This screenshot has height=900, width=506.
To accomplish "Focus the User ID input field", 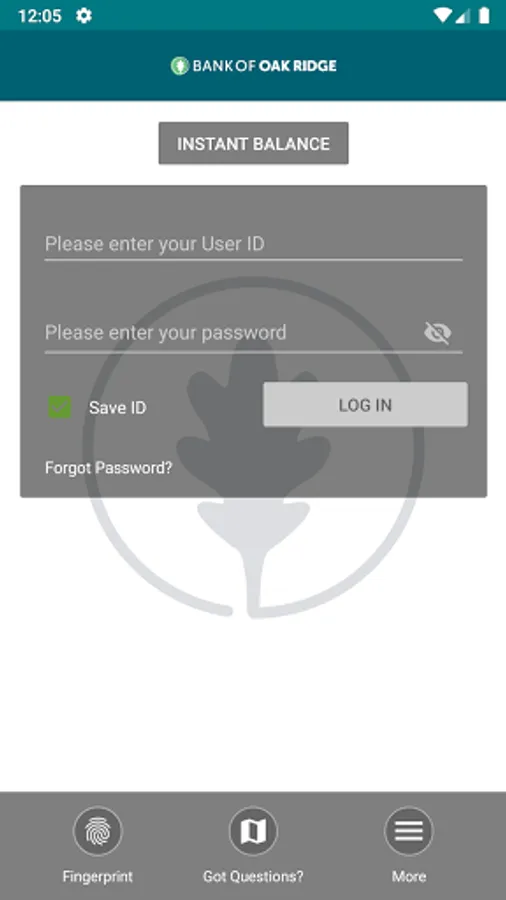I will pyautogui.click(x=253, y=245).
